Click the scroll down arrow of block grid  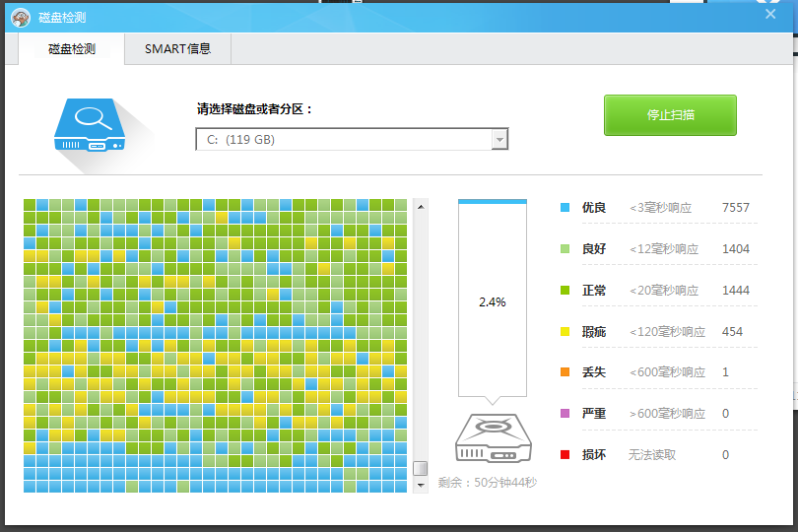pyautogui.click(x=421, y=485)
